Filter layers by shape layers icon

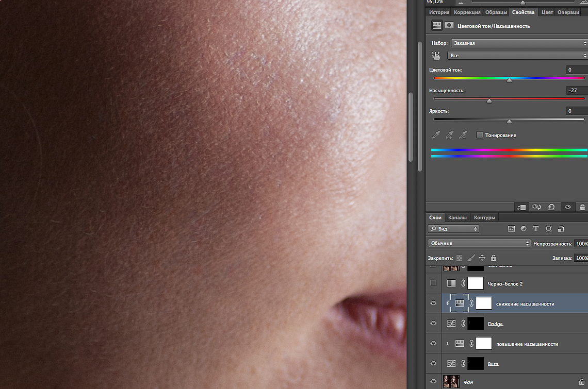(548, 229)
